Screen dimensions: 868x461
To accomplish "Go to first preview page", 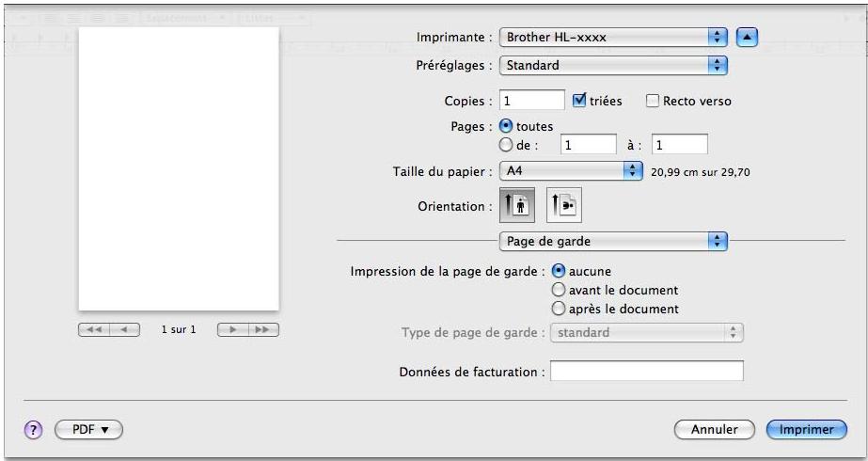I will click(x=94, y=329).
